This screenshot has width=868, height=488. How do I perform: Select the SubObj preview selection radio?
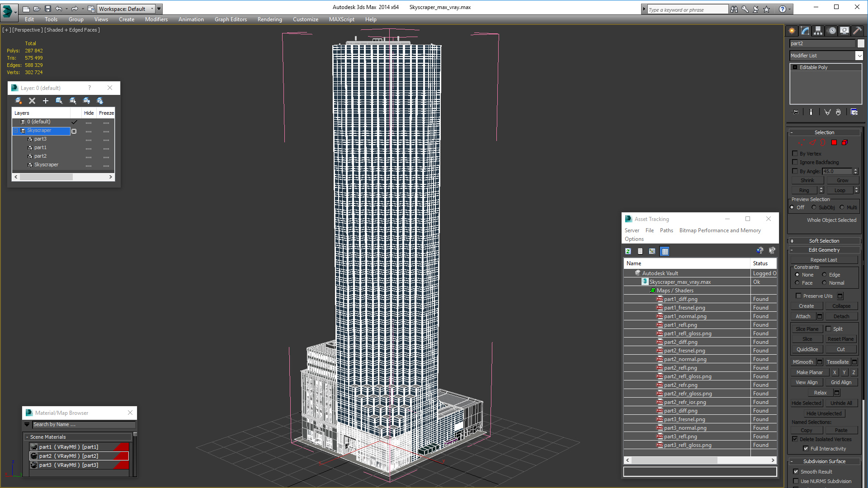[814, 207]
